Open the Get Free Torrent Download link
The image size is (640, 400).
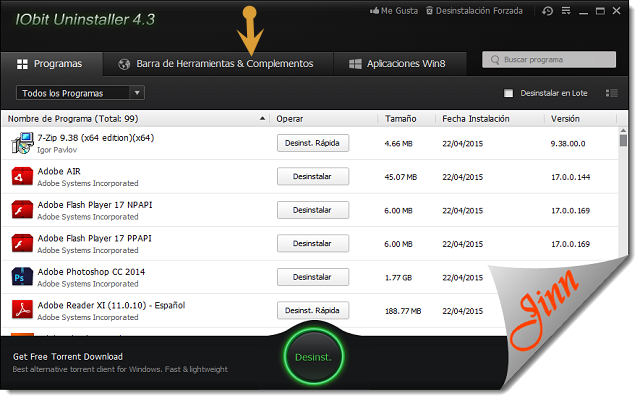pos(68,356)
